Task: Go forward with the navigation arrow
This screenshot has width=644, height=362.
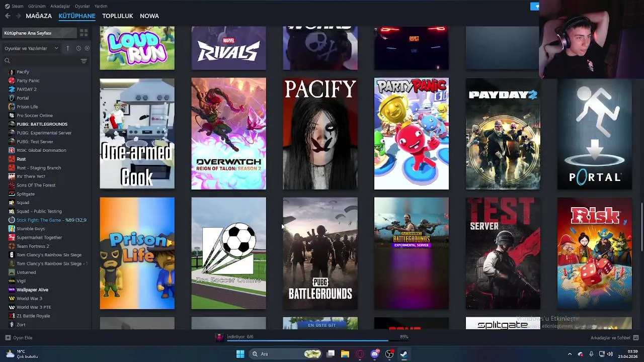Action: coord(19,16)
